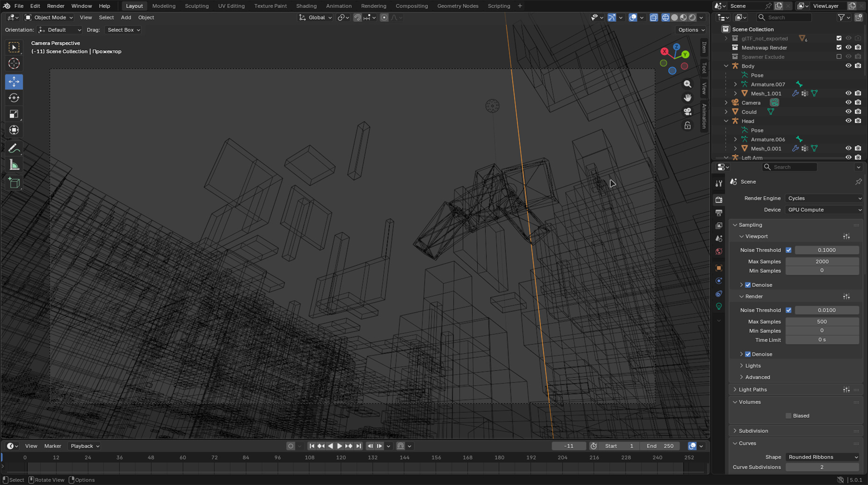Viewport: 868px width, 485px height.
Task: Expand the Camera item in outliner
Action: 726,103
